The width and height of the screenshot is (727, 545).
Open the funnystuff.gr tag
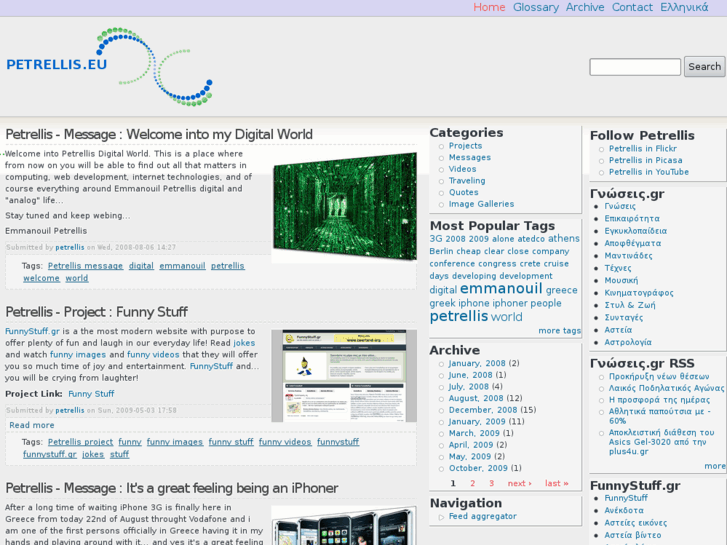pyautogui.click(x=50, y=454)
